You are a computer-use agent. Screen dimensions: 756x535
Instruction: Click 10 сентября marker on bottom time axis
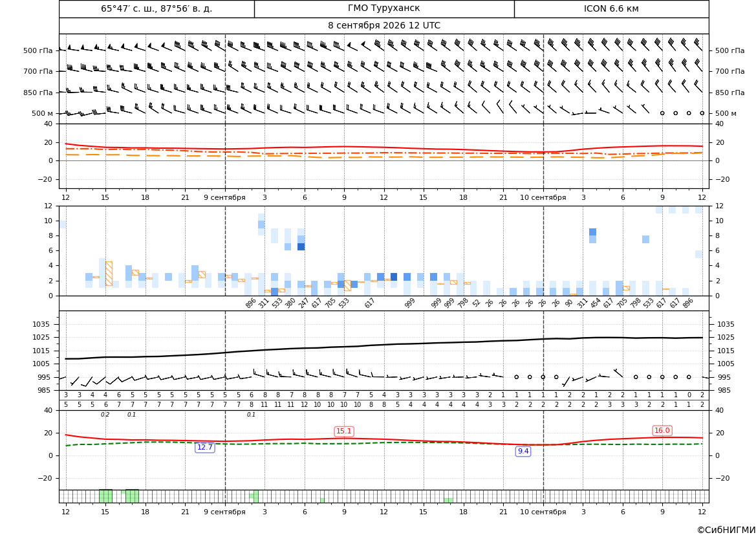click(x=543, y=512)
